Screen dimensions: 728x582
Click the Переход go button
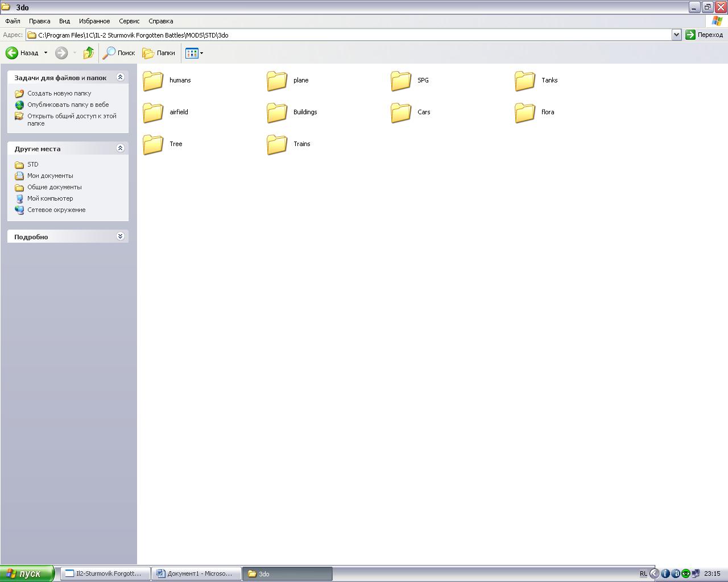coord(704,35)
